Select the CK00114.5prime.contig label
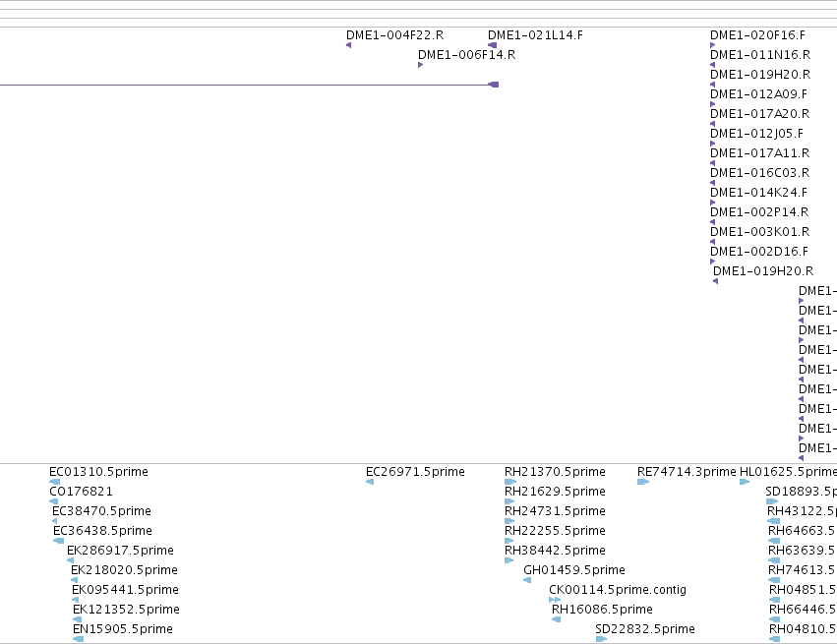 (618, 590)
